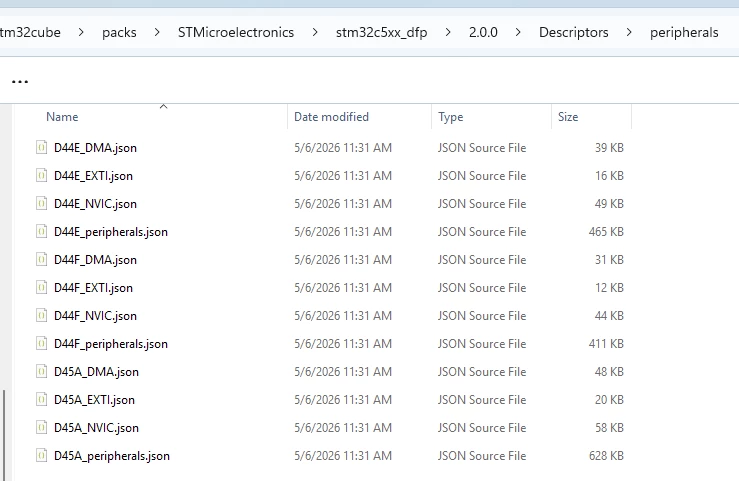Image resolution: width=739 pixels, height=481 pixels.
Task: Expand the chevron after STMicroelectronics breadcrumb
Action: [x=315, y=32]
